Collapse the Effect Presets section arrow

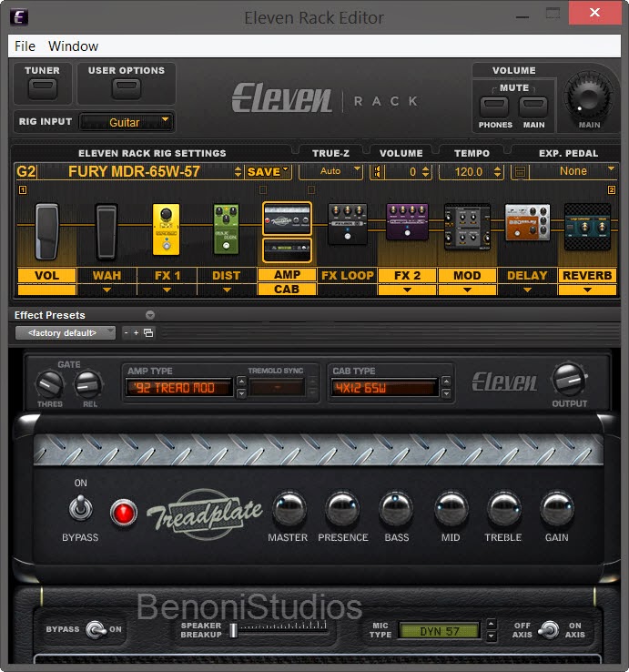point(150,315)
